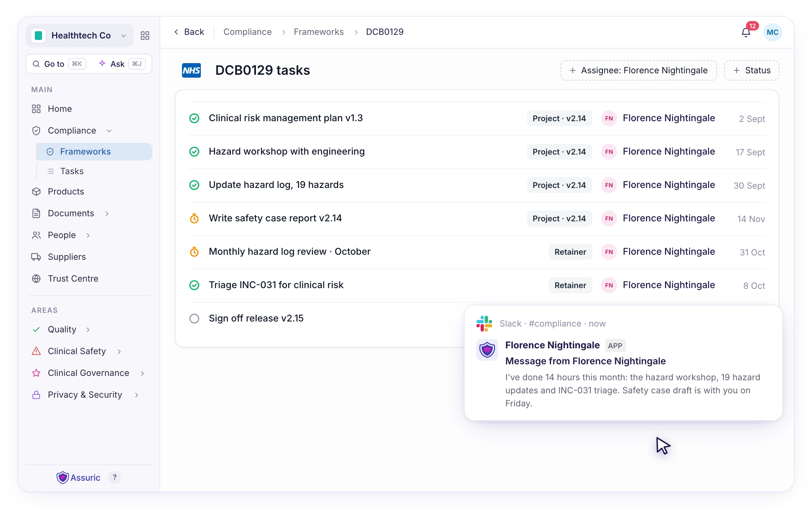
Task: Toggle completed check on Triage INC-031
Action: (x=194, y=285)
